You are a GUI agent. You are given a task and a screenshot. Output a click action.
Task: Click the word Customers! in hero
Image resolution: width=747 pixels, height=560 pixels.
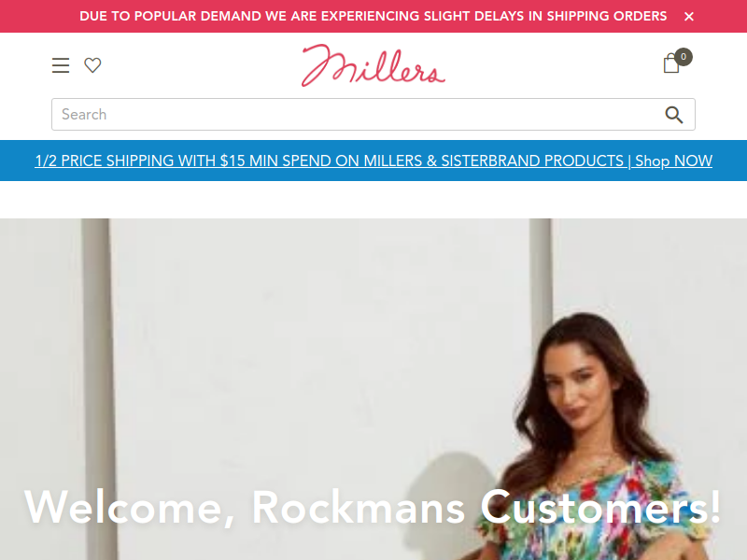(x=600, y=508)
